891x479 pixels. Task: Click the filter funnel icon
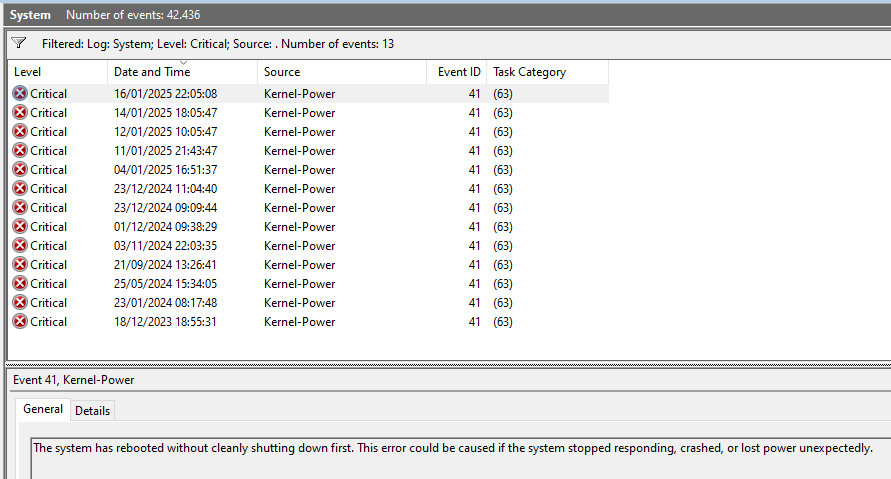point(19,43)
